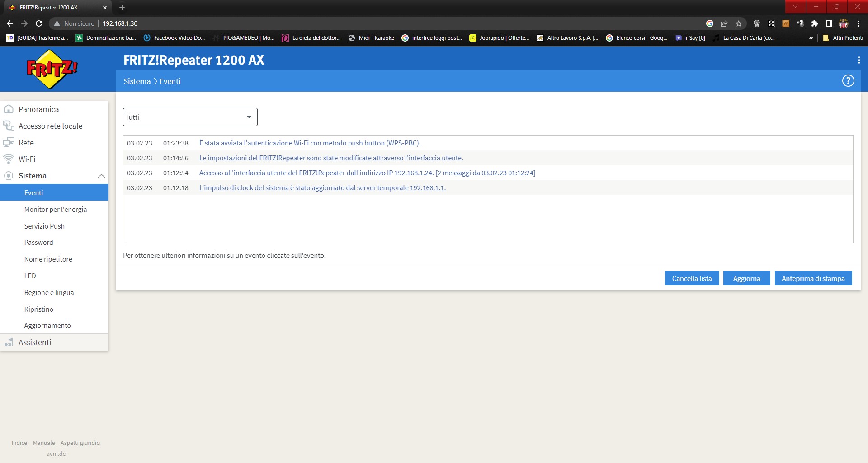Open Regione e lingua settings
868x463 pixels.
tap(49, 293)
